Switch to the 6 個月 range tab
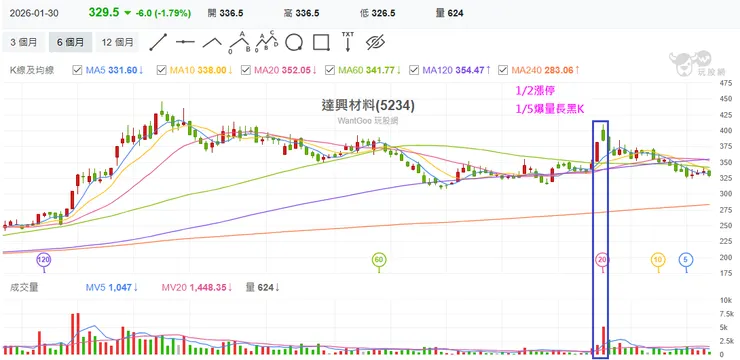740x360 pixels. coord(70,42)
